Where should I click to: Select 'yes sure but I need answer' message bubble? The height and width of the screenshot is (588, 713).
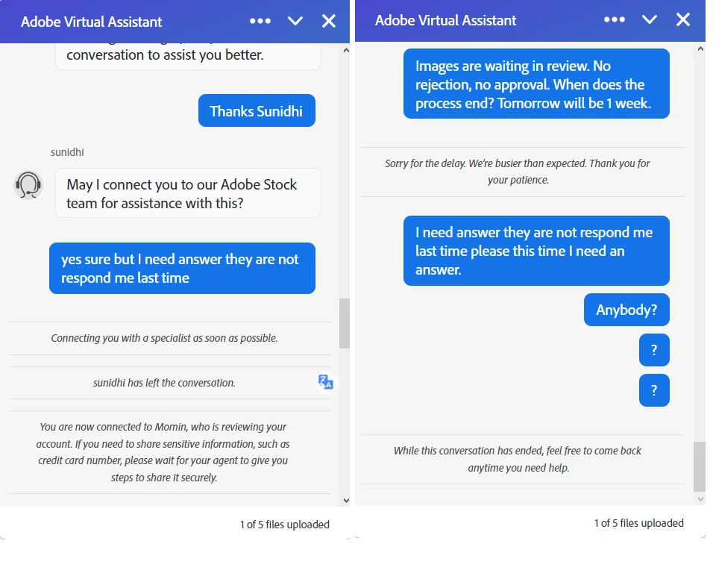tap(182, 268)
